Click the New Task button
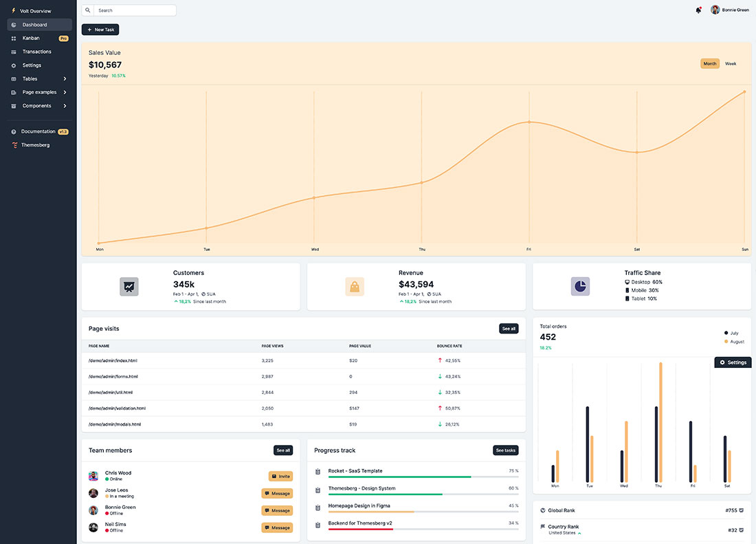The width and height of the screenshot is (756, 544). tap(100, 30)
